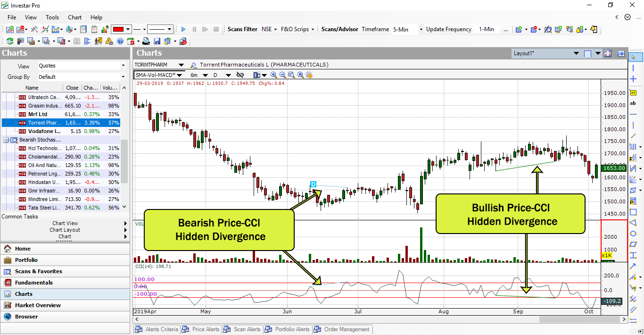
Task: Toggle the chart link/unlink icon
Action: click(240, 75)
